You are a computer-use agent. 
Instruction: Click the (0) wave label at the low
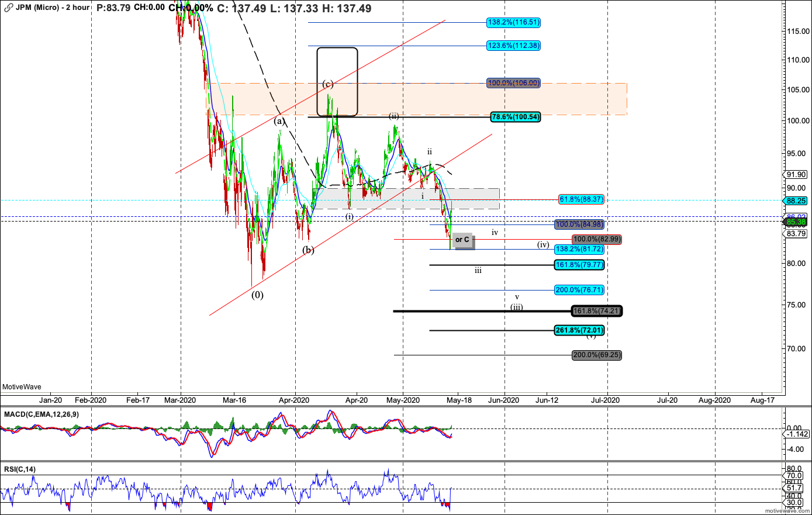(257, 295)
